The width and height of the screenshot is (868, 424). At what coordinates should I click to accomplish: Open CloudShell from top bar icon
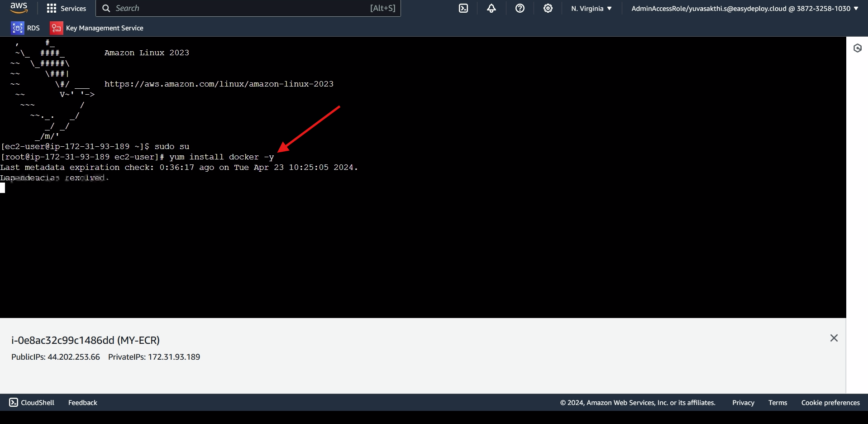click(x=463, y=8)
